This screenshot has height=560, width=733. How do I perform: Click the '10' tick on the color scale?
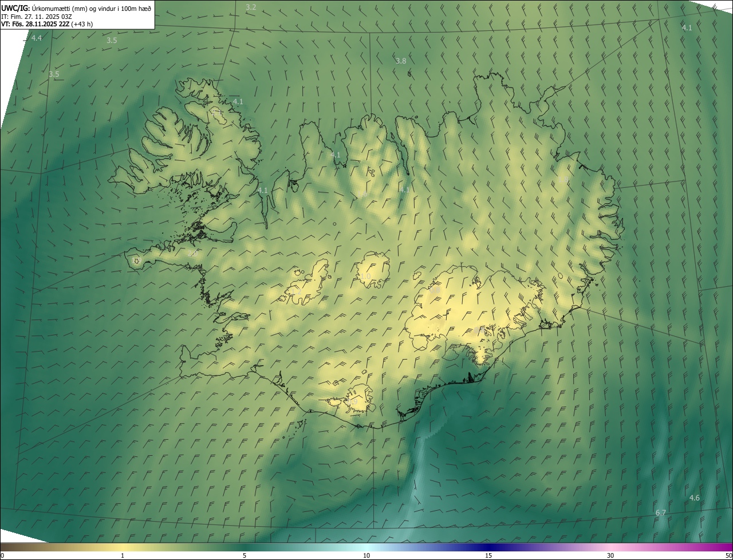click(x=366, y=555)
